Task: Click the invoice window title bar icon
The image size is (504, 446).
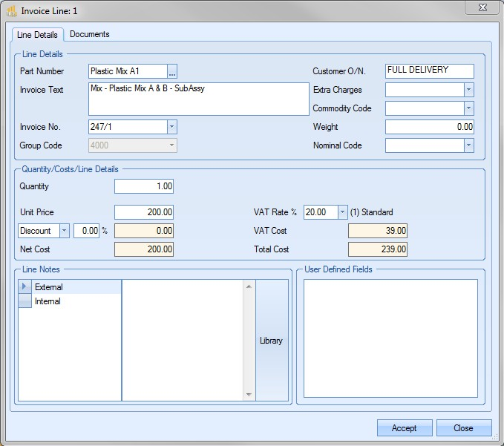Action: 11,10
